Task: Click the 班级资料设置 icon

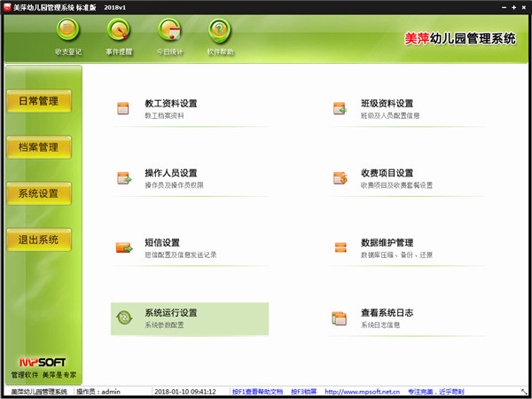Action: click(339, 109)
